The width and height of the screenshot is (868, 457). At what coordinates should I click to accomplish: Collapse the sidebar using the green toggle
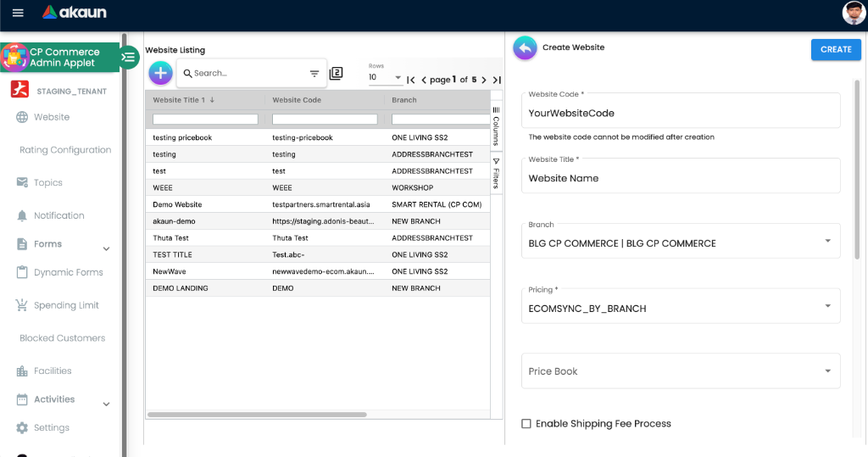click(128, 58)
